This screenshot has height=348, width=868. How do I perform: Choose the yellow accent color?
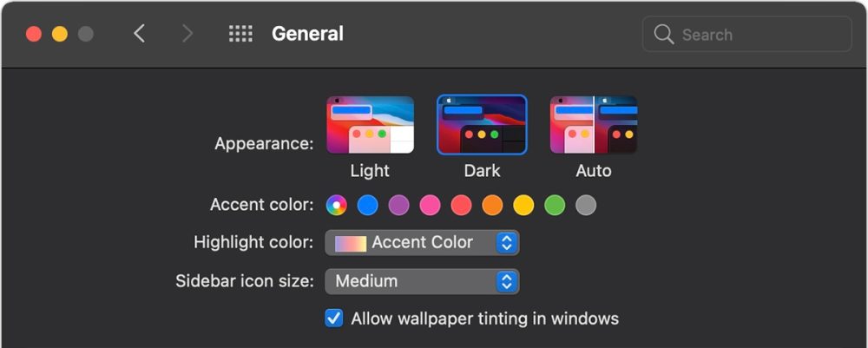click(523, 206)
